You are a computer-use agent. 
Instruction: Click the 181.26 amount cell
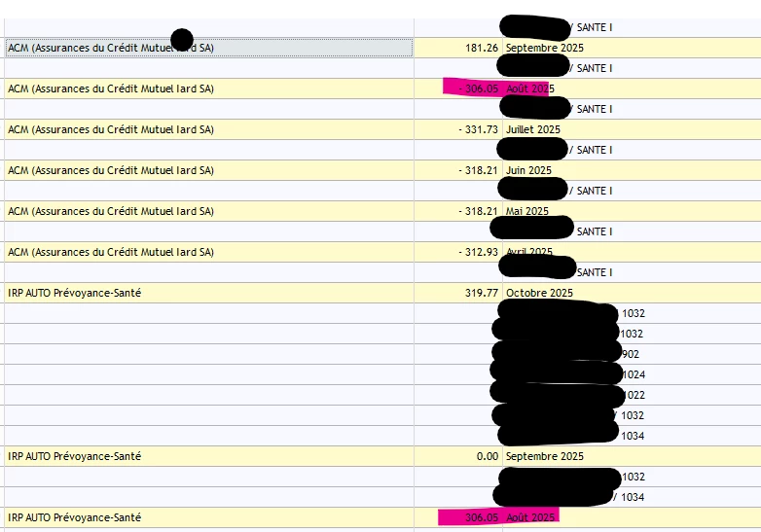458,48
